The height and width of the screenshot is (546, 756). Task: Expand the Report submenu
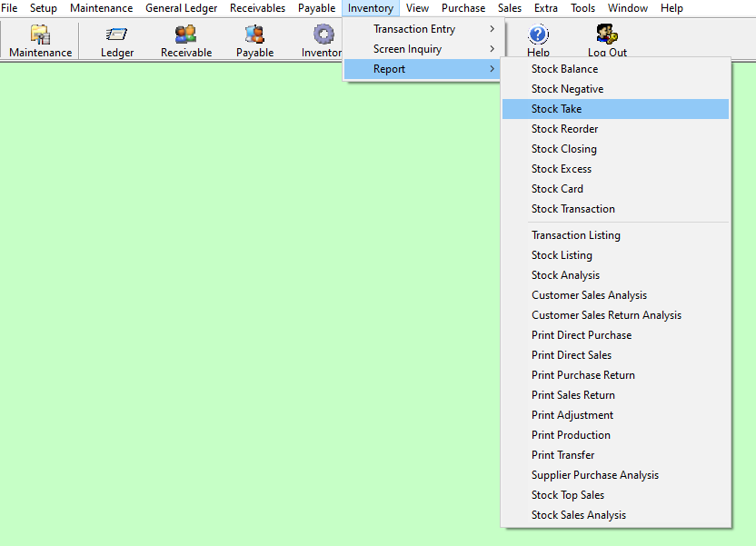pyautogui.click(x=423, y=69)
